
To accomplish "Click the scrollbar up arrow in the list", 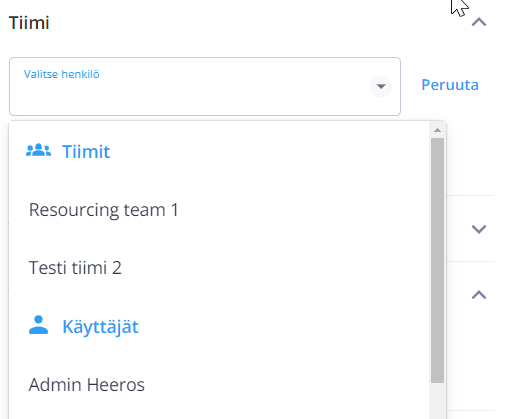I will point(437,130).
